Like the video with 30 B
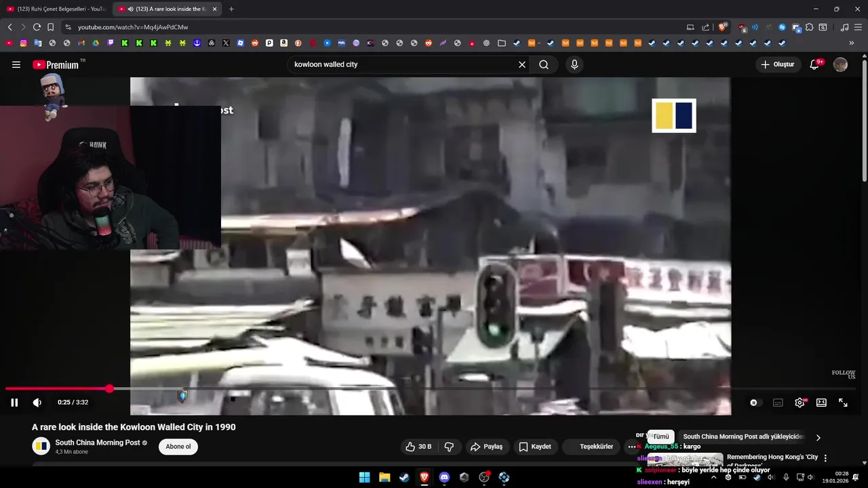Viewport: 868px width, 488px height. click(x=418, y=447)
